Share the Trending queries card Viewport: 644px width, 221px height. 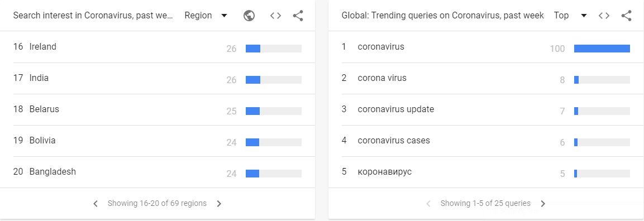[x=626, y=16]
